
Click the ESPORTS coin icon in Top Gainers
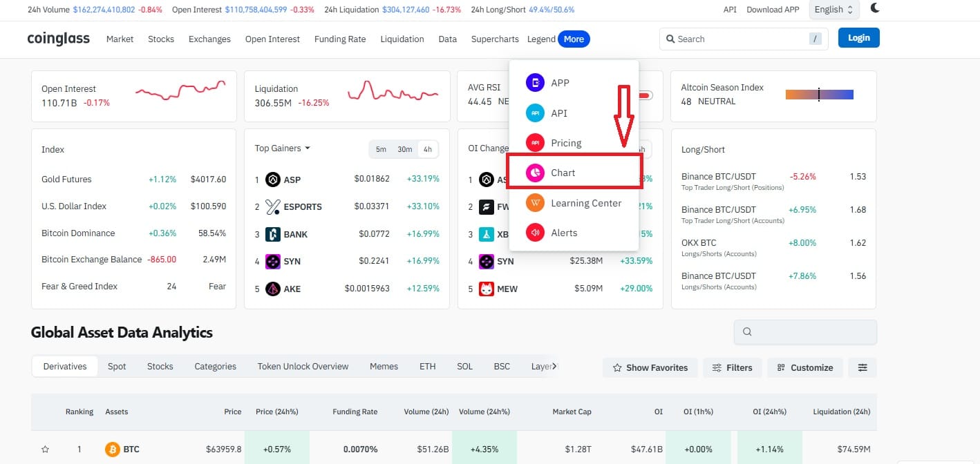(x=272, y=206)
